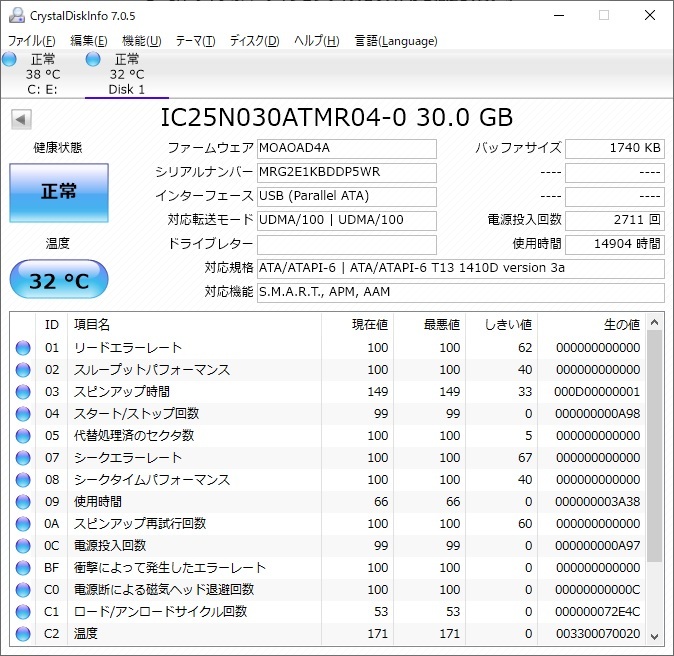Select the スピンアップ時間 row name

(x=122, y=392)
